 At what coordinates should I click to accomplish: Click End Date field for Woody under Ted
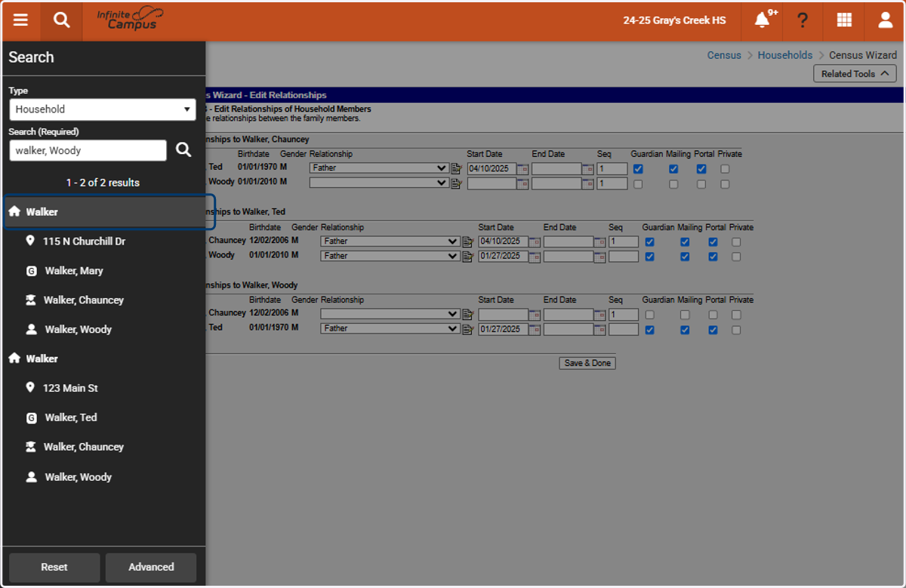[568, 257]
